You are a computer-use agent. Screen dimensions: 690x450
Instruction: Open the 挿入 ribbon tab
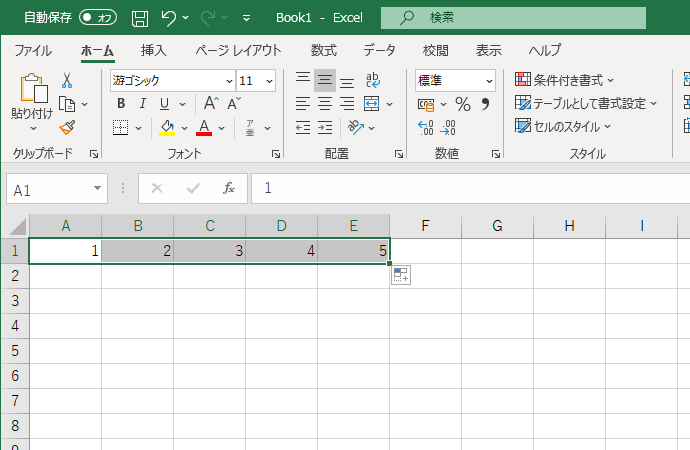click(153, 50)
